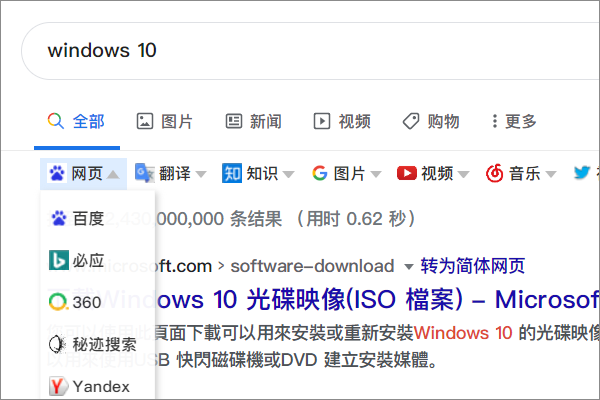Click the play-box icon beside 视频 tab
This screenshot has width=600, height=400.
point(322,121)
